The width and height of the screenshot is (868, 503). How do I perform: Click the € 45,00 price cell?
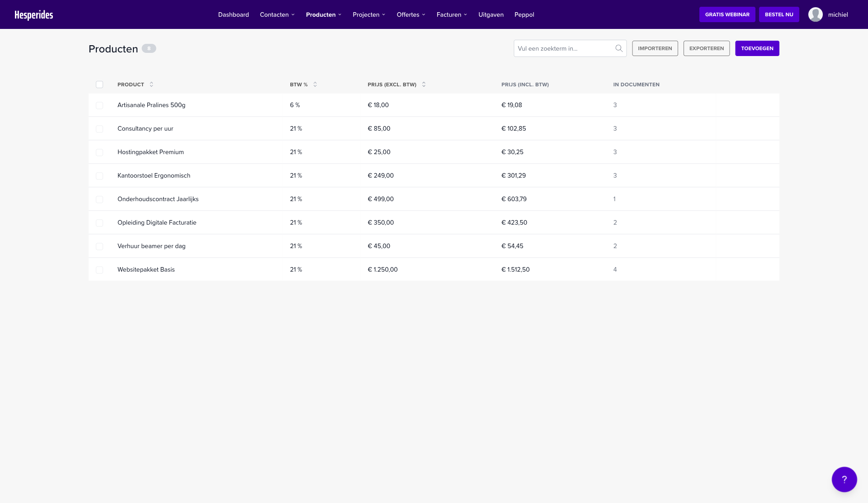pos(379,246)
